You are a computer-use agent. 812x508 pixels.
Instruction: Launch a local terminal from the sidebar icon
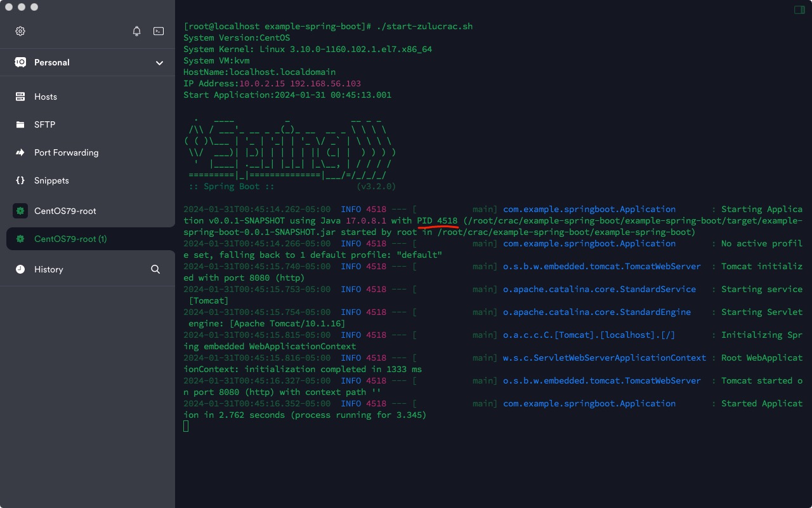[159, 31]
